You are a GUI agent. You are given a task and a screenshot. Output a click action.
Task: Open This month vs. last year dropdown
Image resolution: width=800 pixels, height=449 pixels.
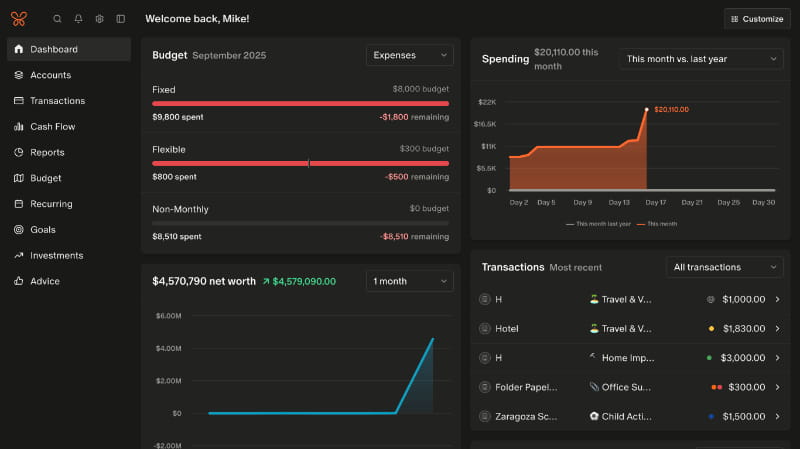701,59
